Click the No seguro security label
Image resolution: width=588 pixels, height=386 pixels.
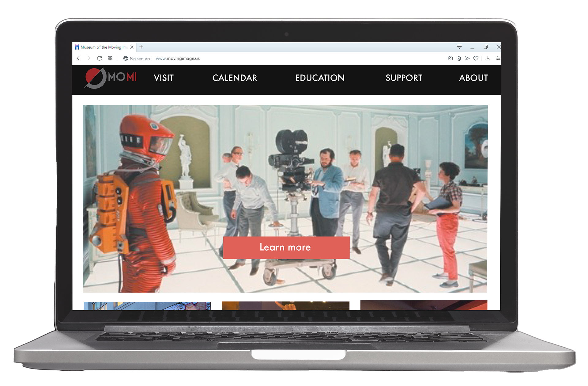pos(140,59)
